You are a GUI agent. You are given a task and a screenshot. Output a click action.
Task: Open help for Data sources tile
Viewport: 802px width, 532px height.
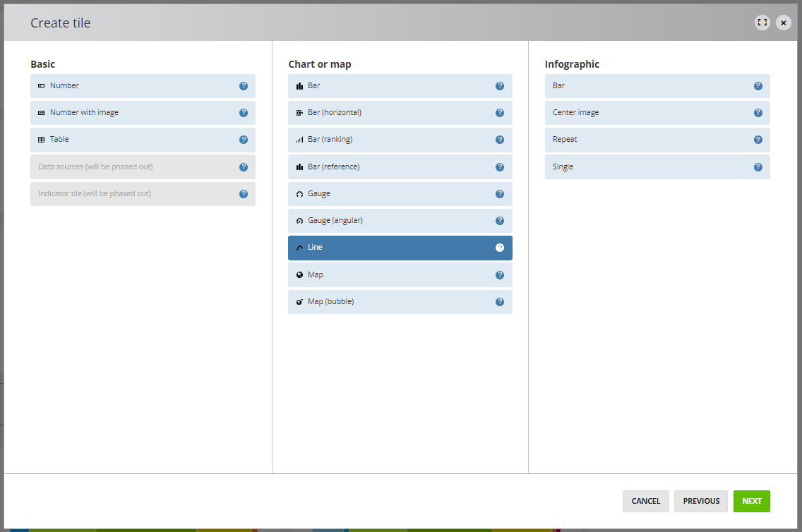coord(244,167)
